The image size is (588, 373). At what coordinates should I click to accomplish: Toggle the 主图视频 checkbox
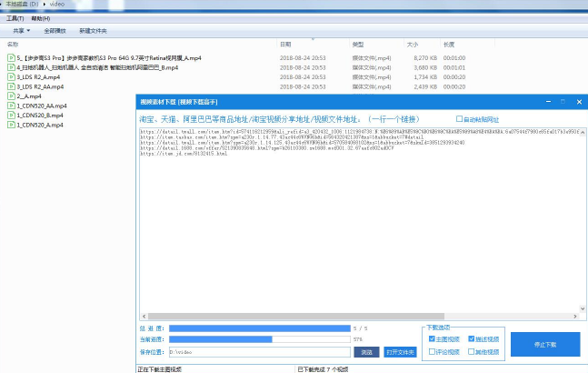pos(430,338)
